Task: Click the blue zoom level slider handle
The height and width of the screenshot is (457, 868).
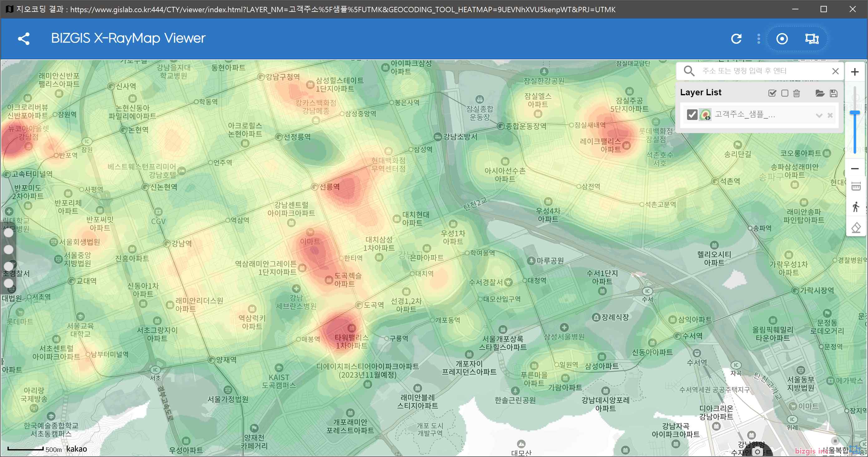Action: 855,113
